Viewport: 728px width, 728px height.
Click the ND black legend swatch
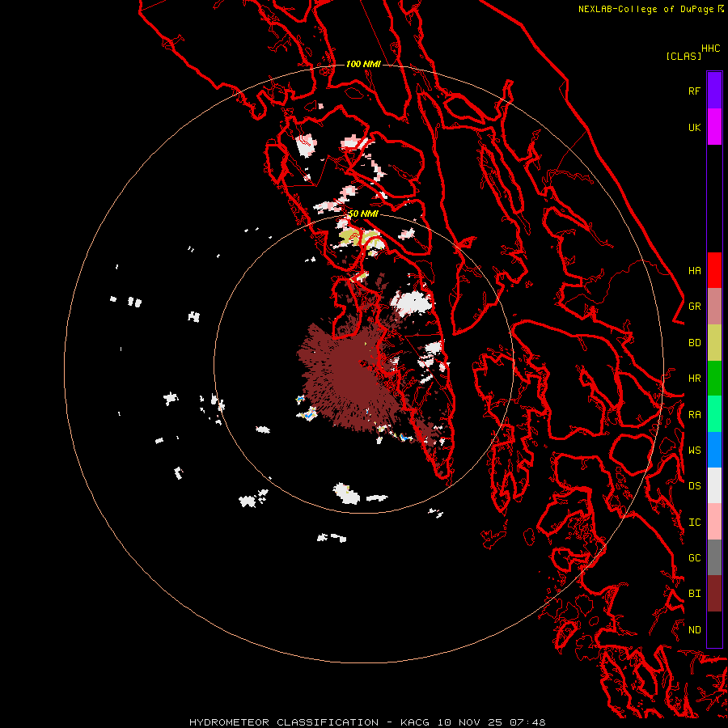(714, 629)
